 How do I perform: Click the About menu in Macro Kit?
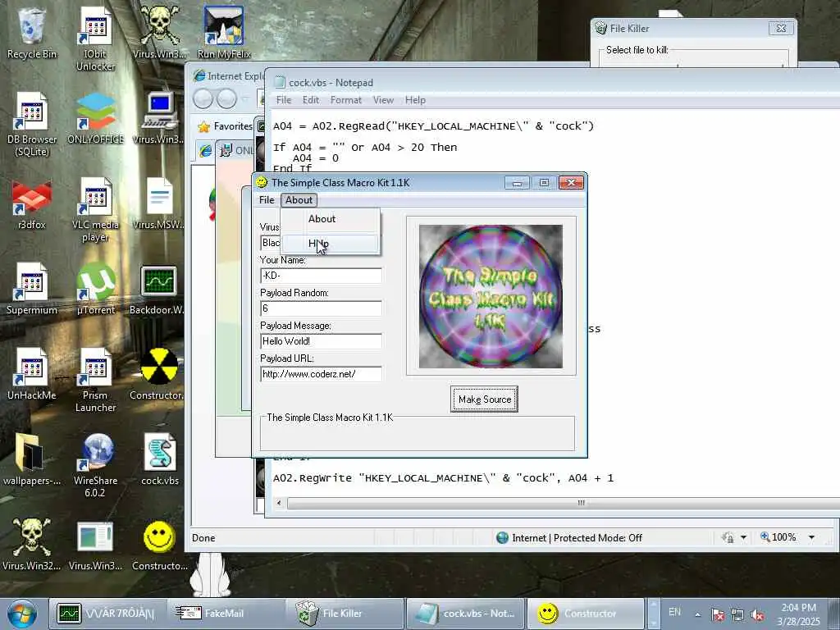point(299,200)
